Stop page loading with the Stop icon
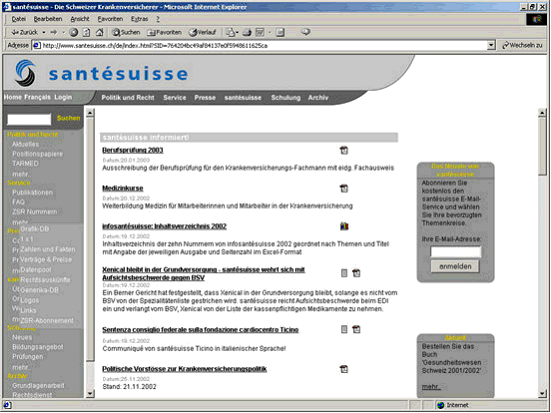The image size is (551, 413). [73, 32]
